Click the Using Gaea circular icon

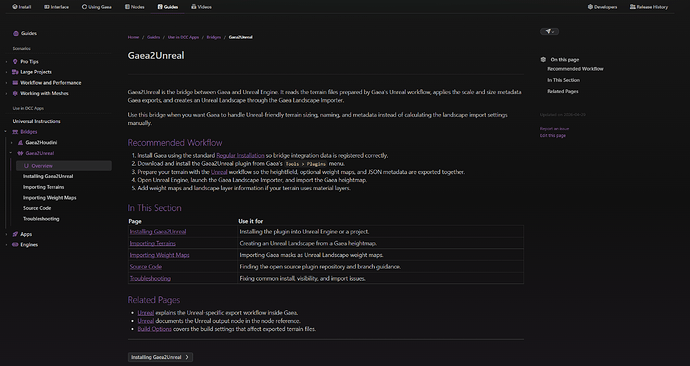(84, 7)
